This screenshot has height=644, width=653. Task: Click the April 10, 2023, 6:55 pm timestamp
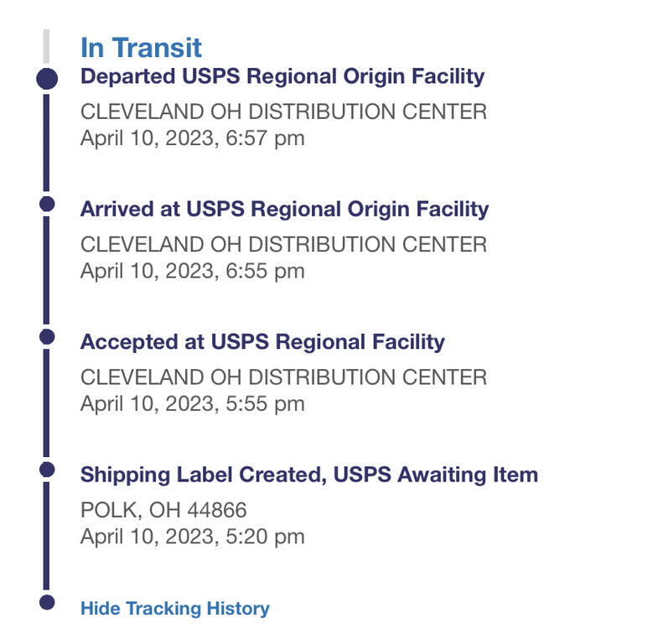tap(193, 271)
